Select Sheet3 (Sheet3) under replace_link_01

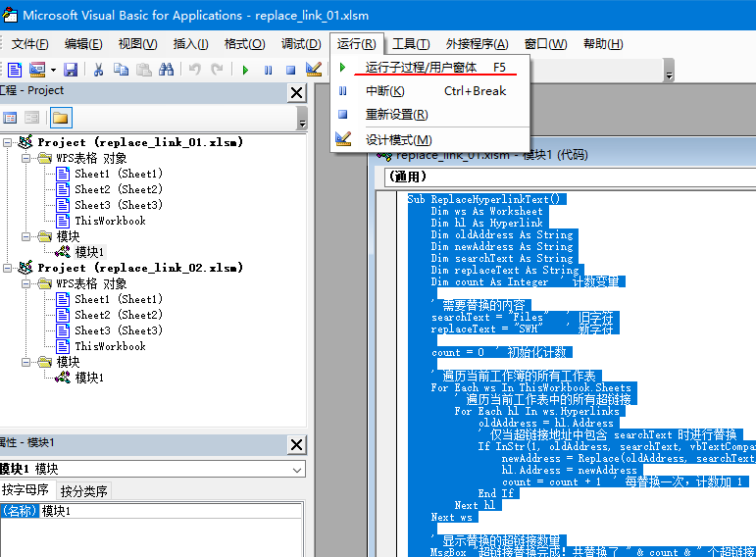[x=118, y=205]
